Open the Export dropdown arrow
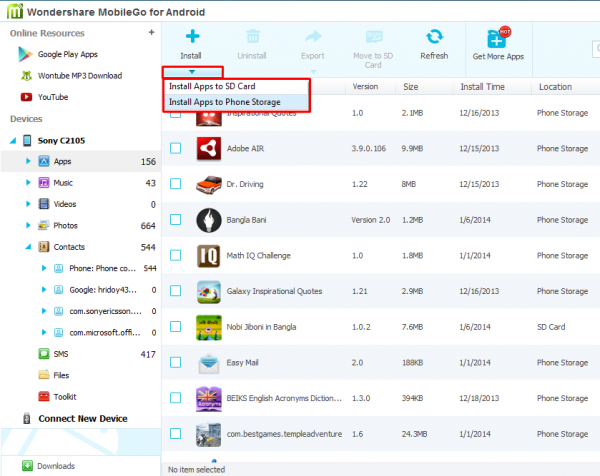The width and height of the screenshot is (600, 476). pyautogui.click(x=313, y=72)
